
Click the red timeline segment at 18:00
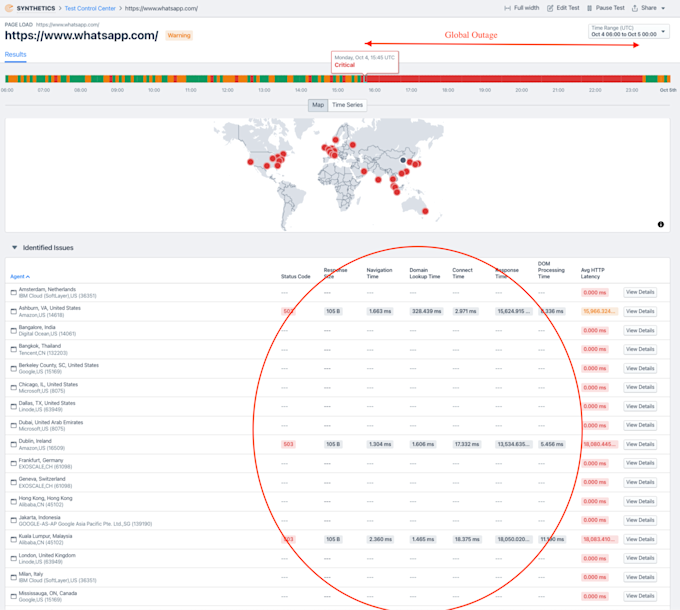click(448, 78)
